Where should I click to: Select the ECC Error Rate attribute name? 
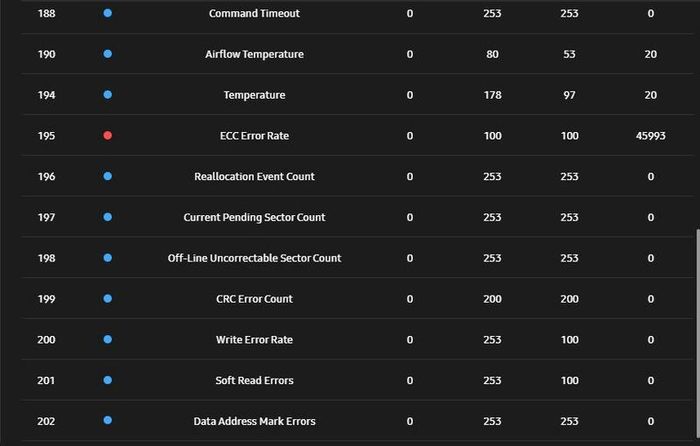pyautogui.click(x=254, y=136)
